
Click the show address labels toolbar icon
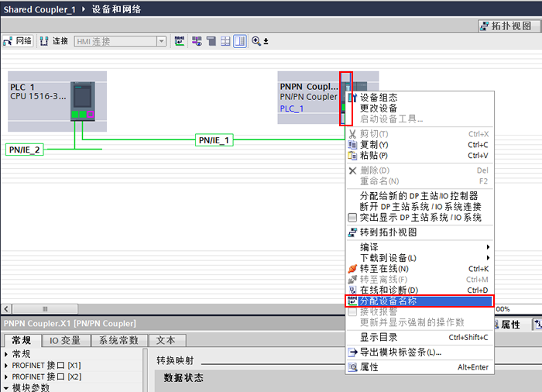coord(197,41)
